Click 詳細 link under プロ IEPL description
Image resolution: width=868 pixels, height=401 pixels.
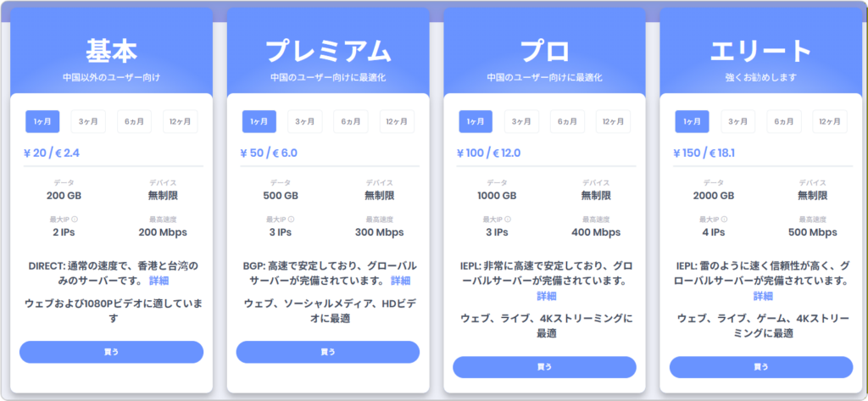(x=546, y=296)
